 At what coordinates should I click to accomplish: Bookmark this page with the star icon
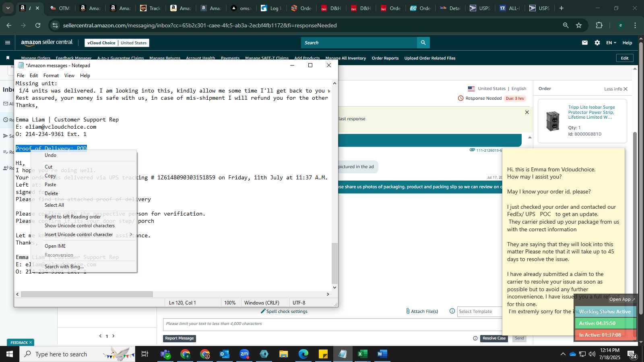[x=579, y=25]
